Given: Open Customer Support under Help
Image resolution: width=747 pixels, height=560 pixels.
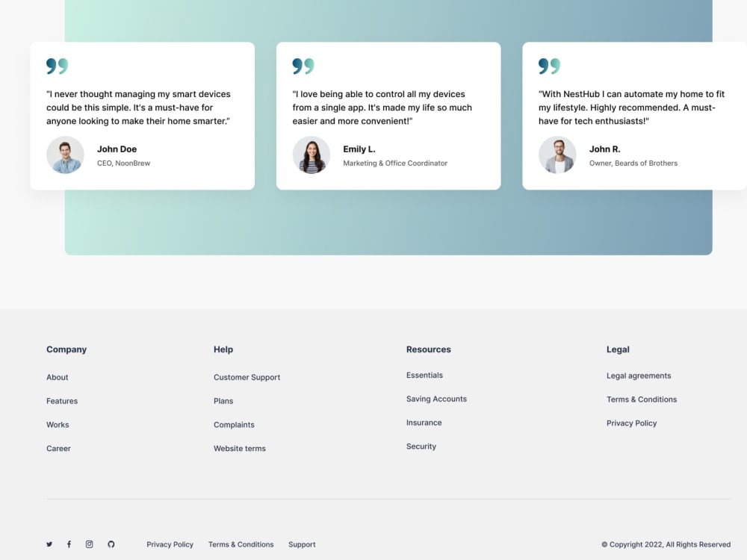Looking at the screenshot, I should point(247,377).
